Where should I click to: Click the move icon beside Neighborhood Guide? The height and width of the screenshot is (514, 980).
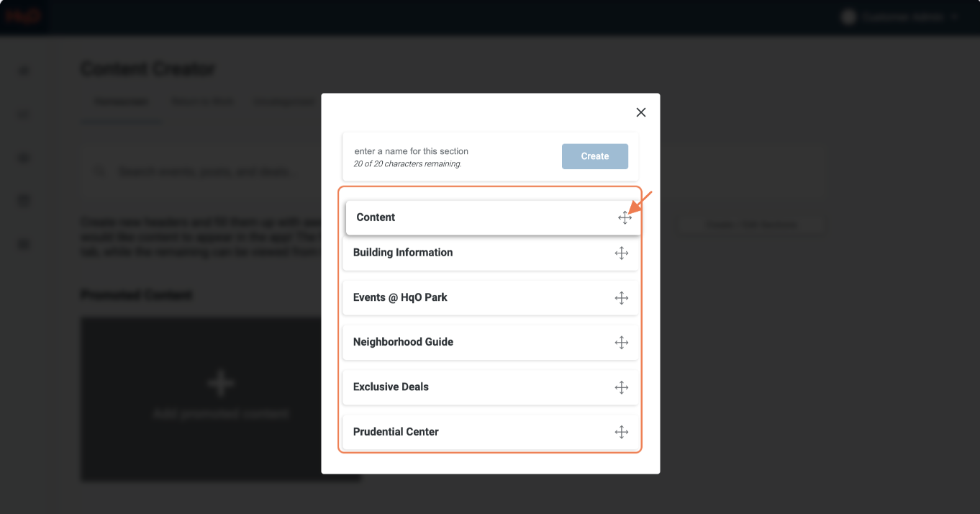point(622,343)
